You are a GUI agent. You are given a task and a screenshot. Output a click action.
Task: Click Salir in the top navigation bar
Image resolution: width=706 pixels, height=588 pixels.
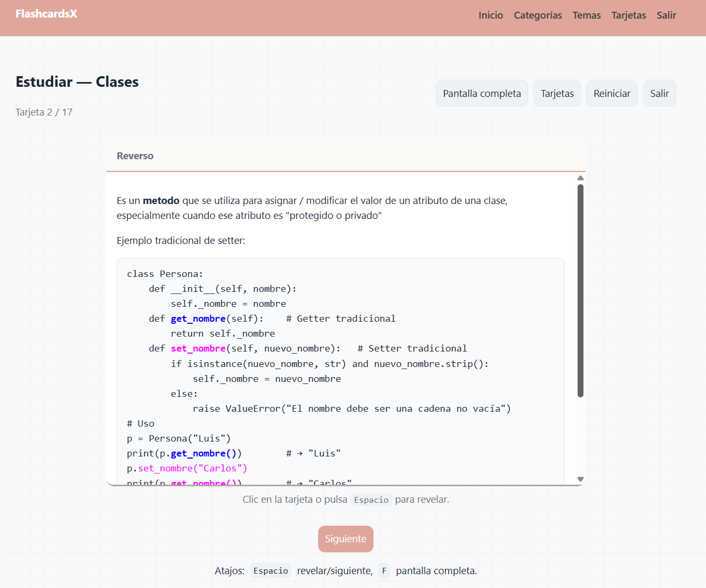(666, 15)
